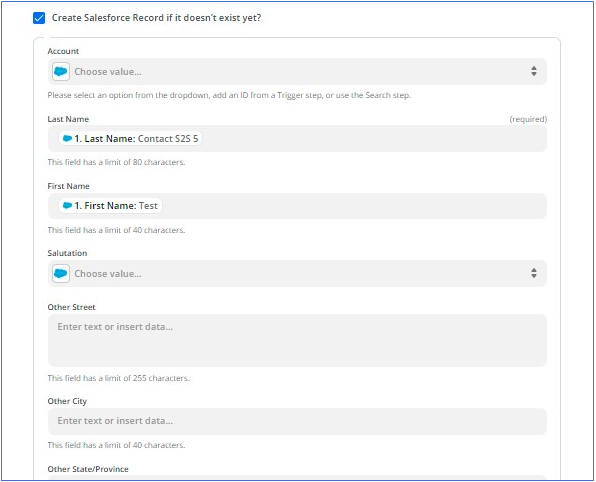Viewport: 596px width, 482px height.
Task: Click into the Other City input field
Action: [297, 421]
